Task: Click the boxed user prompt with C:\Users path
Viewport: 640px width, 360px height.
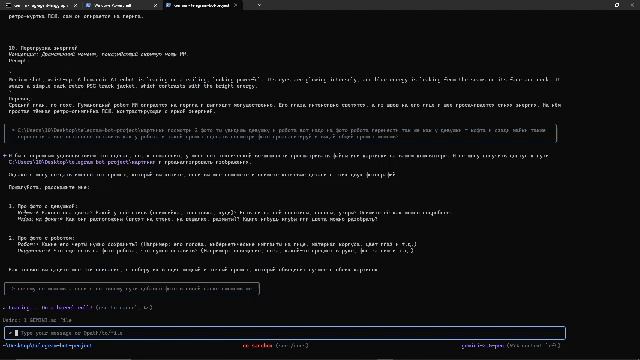Action: (280, 133)
